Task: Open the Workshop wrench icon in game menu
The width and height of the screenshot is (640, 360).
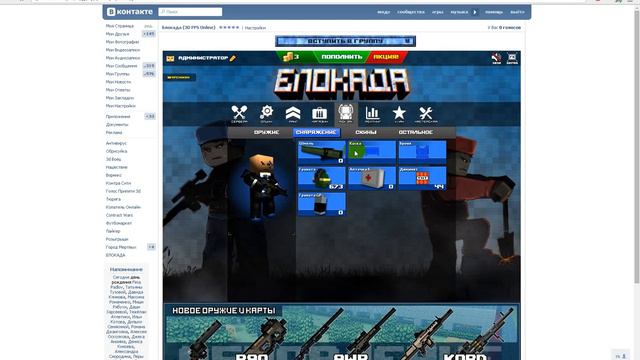Action: click(426, 114)
